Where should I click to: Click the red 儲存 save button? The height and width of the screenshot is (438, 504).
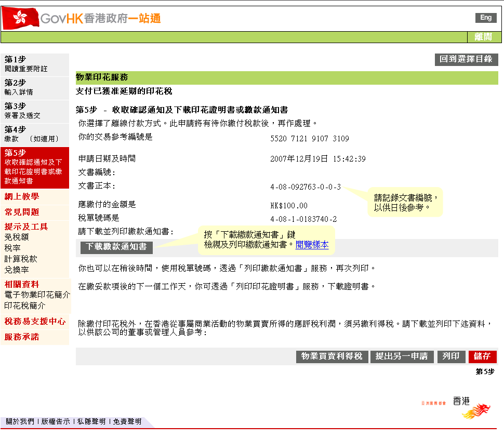point(482,356)
